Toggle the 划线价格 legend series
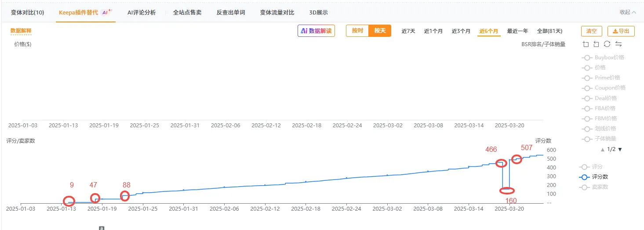 [x=599, y=129]
